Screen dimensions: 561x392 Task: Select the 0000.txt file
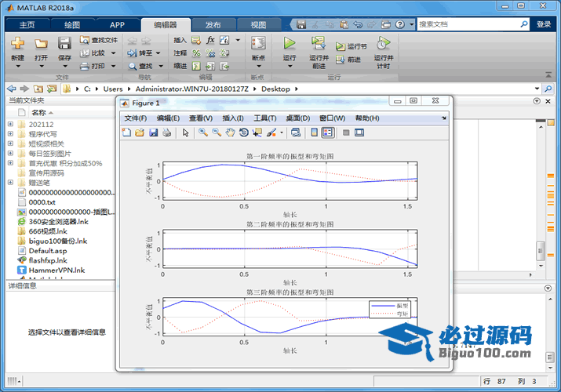click(42, 202)
